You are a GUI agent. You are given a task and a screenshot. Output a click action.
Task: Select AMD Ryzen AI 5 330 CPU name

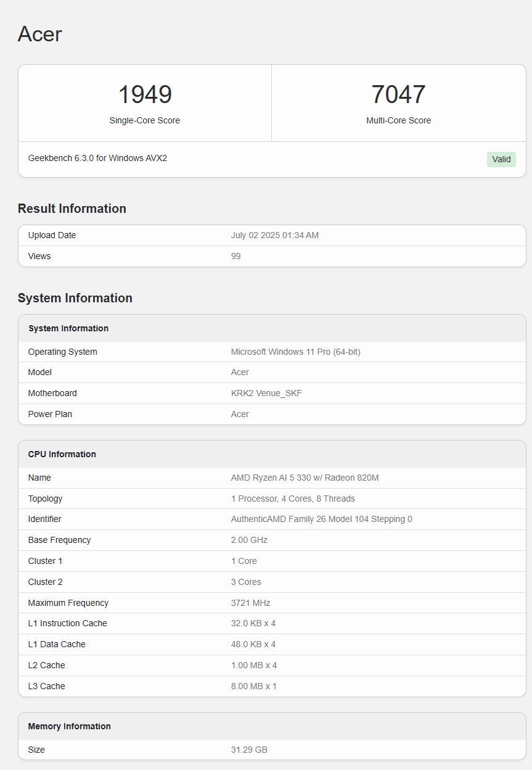pyautogui.click(x=305, y=478)
